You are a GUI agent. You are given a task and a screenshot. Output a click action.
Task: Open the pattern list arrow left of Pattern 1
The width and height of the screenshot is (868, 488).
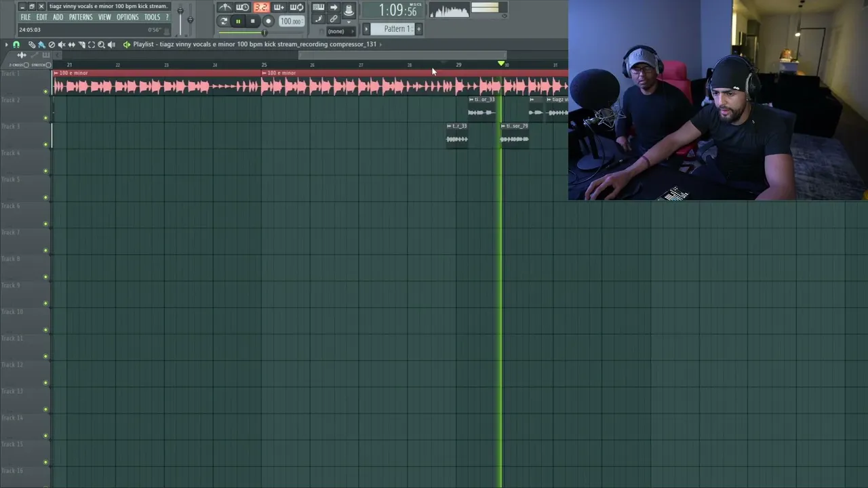point(366,28)
